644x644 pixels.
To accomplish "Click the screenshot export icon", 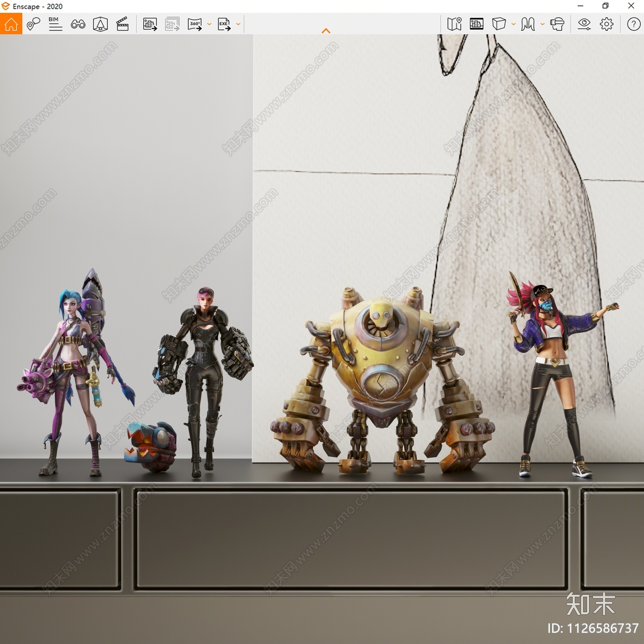I will click(x=150, y=24).
